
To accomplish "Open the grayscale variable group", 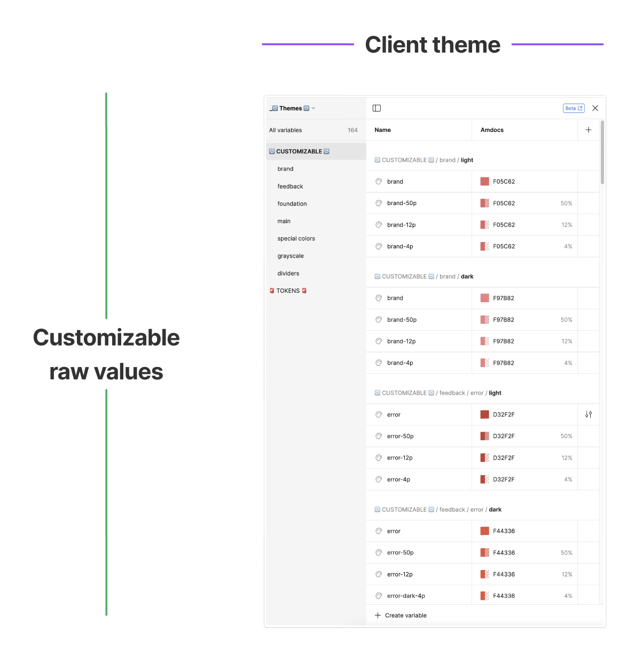I will [x=291, y=256].
